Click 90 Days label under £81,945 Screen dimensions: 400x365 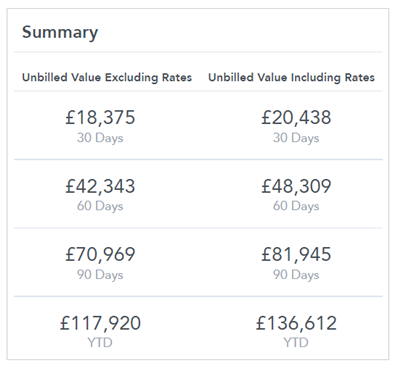point(296,275)
